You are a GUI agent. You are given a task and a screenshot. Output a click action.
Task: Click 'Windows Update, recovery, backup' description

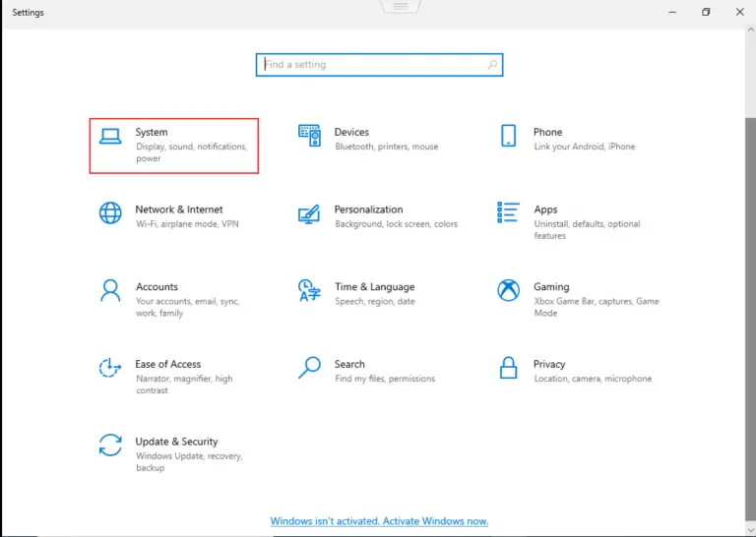[x=189, y=462]
